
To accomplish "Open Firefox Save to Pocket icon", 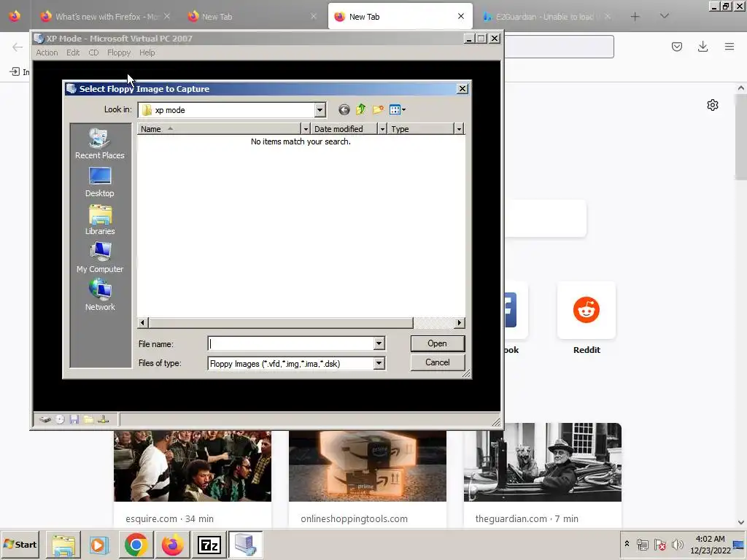I will tap(677, 47).
